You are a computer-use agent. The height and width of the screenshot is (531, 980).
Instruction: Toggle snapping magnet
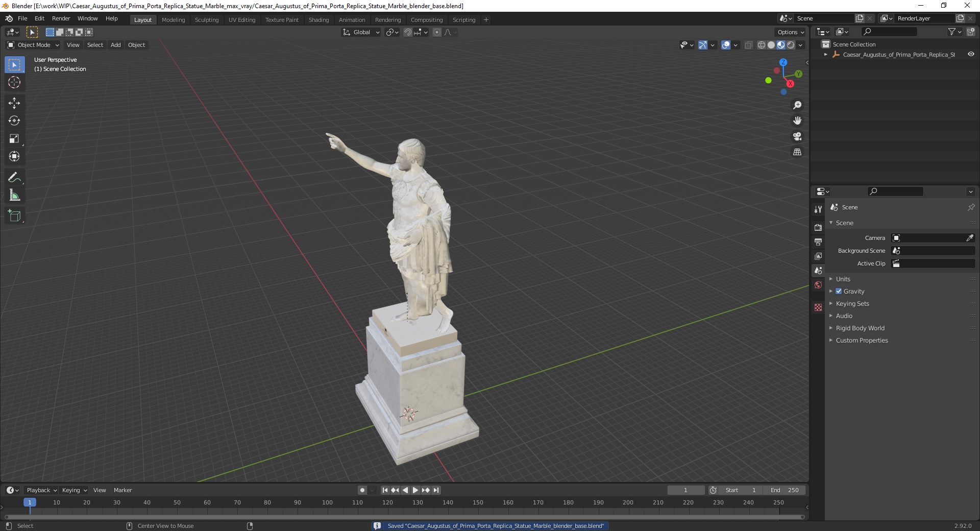click(407, 32)
